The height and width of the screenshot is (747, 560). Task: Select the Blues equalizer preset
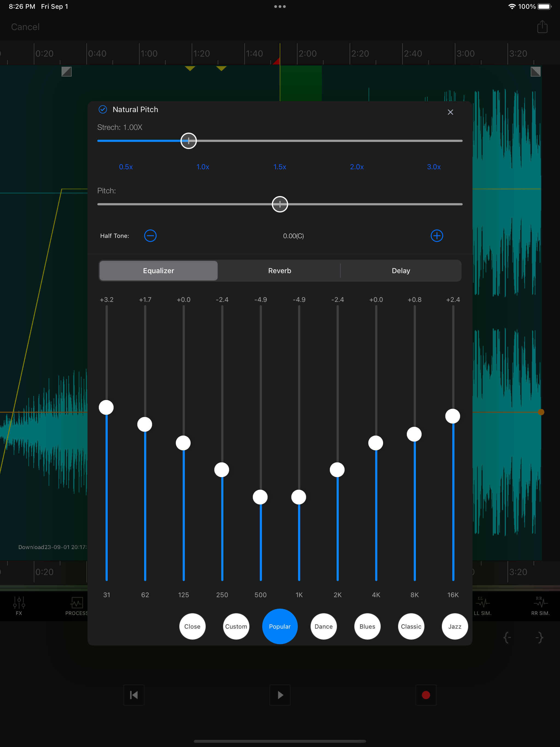tap(367, 626)
